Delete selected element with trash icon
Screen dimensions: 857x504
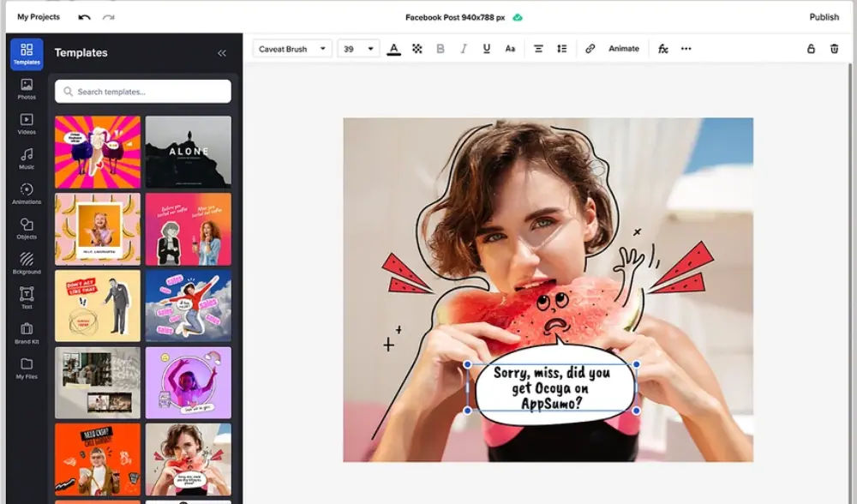coord(834,49)
